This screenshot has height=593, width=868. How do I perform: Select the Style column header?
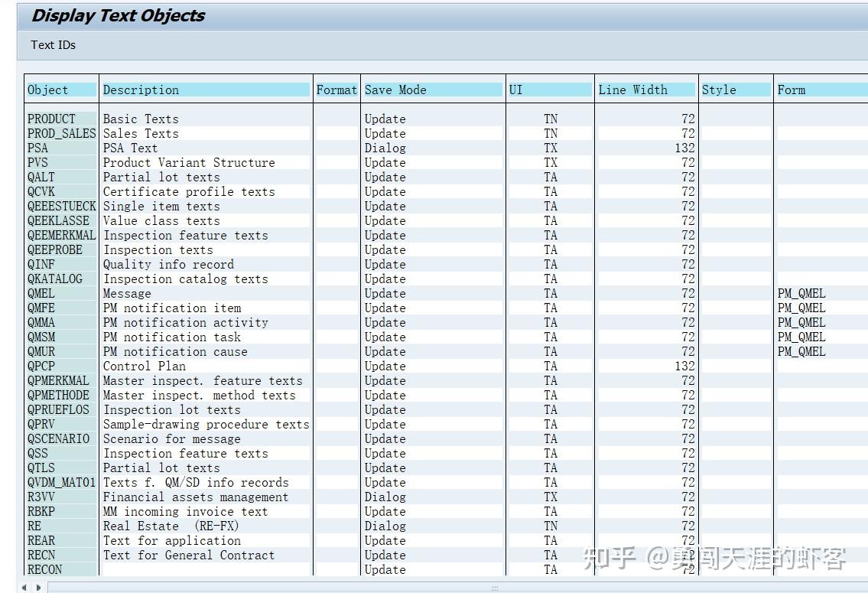(736, 90)
